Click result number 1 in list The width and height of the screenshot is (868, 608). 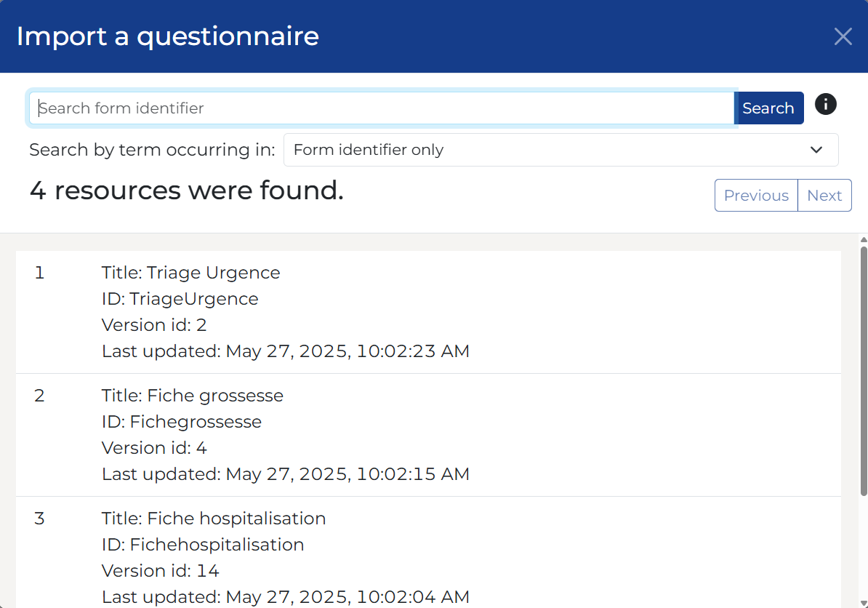(39, 273)
